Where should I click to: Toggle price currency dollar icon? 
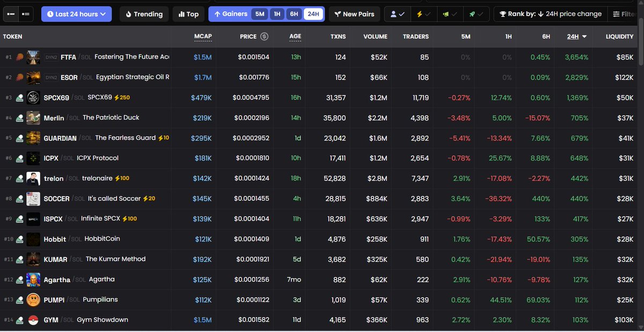(264, 36)
